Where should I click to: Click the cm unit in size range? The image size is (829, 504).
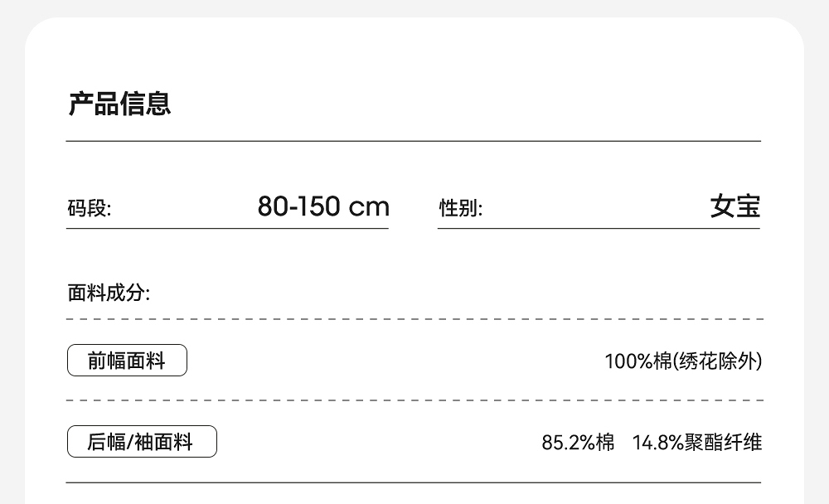click(x=368, y=207)
